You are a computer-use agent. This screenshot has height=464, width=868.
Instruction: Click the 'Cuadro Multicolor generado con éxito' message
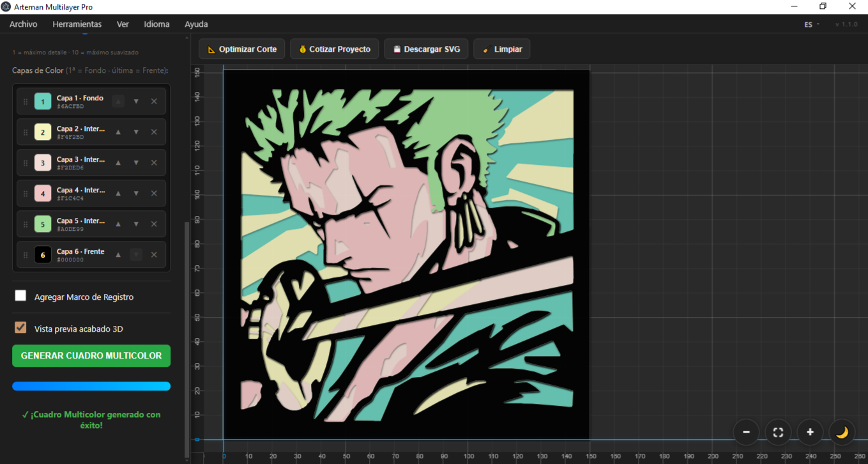tap(91, 420)
